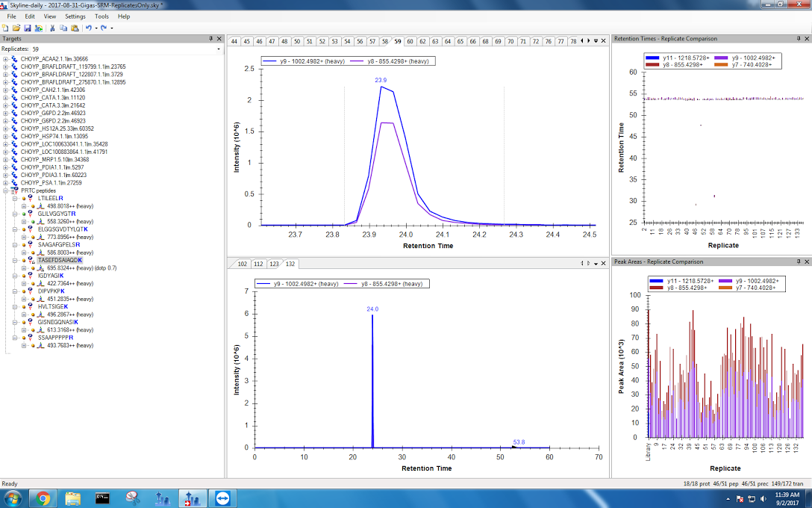This screenshot has width=812, height=508.
Task: Click the New Document toolbar icon
Action: click(6, 28)
